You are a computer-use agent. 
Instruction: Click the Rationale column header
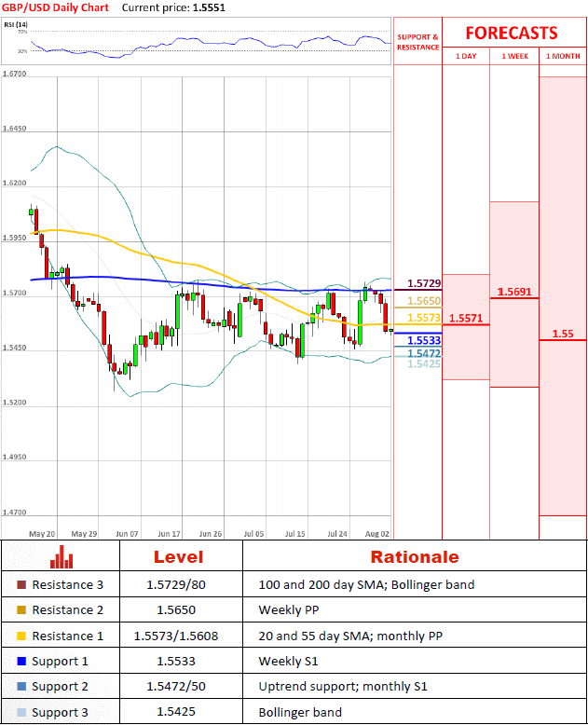click(x=415, y=557)
